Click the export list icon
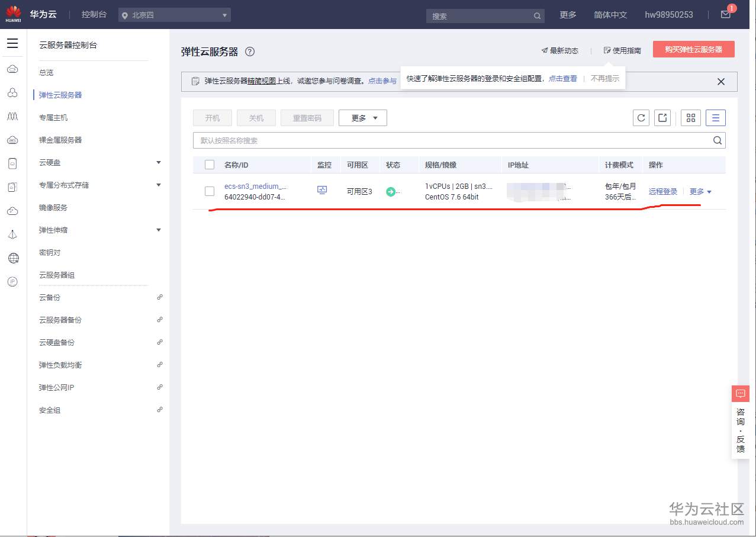Viewport: 756px width, 537px height. [x=662, y=118]
